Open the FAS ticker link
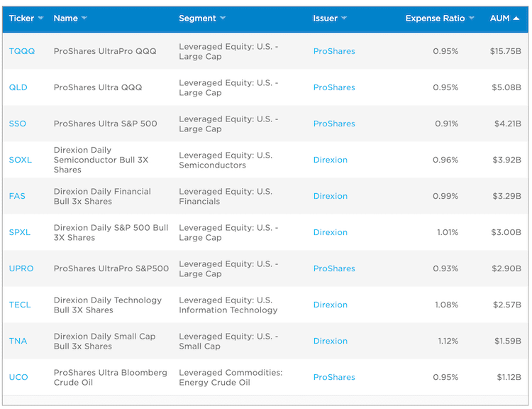This screenshot has width=532, height=409. (x=17, y=197)
